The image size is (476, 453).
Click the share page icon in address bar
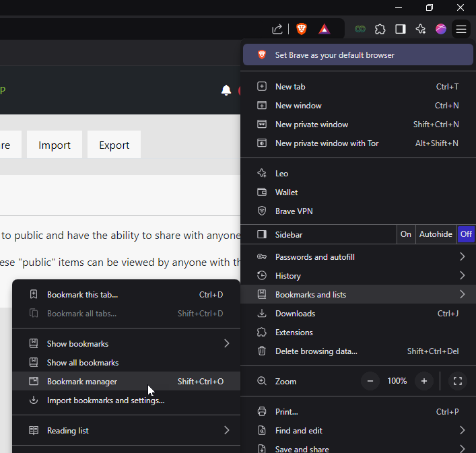click(x=277, y=29)
